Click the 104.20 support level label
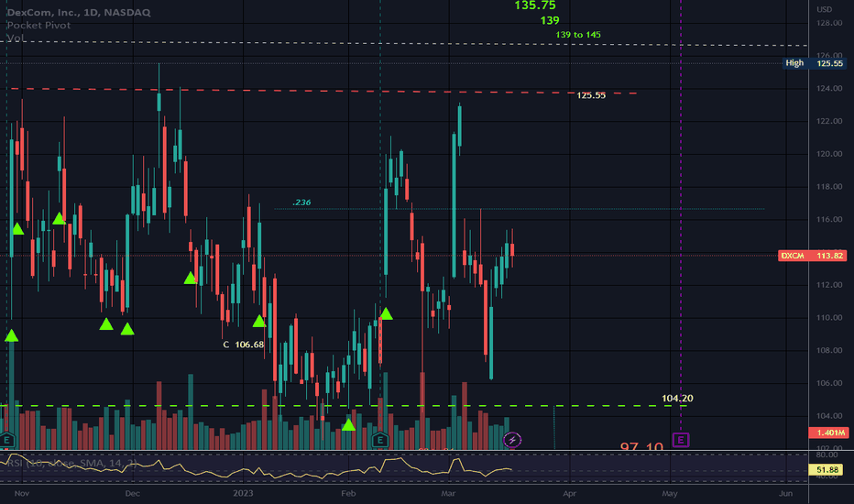854x504 pixels. coord(677,399)
